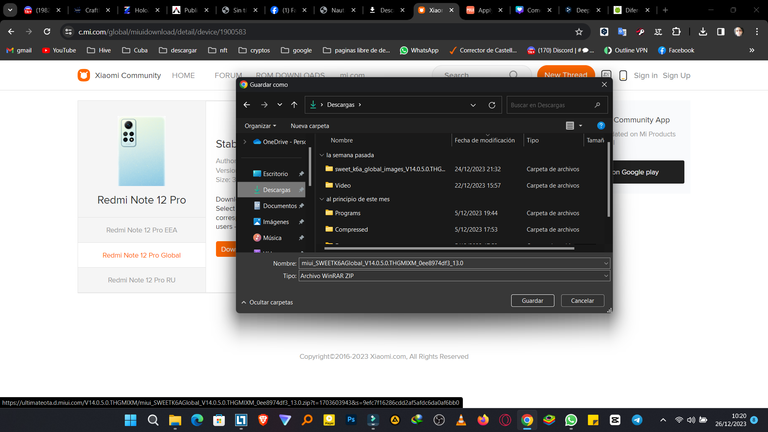The height and width of the screenshot is (432, 768).
Task: Sort by the Tipo column header
Action: pos(532,140)
